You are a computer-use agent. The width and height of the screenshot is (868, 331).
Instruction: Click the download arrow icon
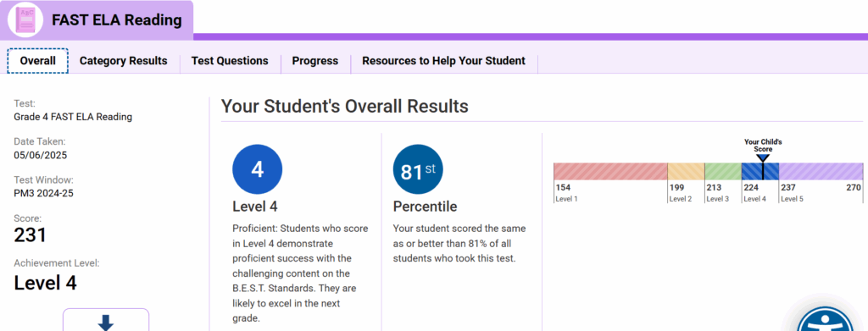106,323
